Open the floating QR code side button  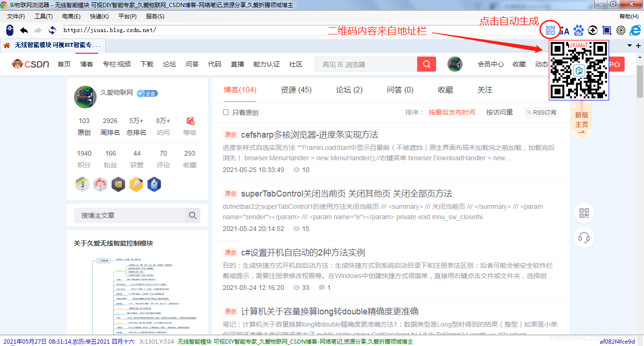pyautogui.click(x=584, y=214)
